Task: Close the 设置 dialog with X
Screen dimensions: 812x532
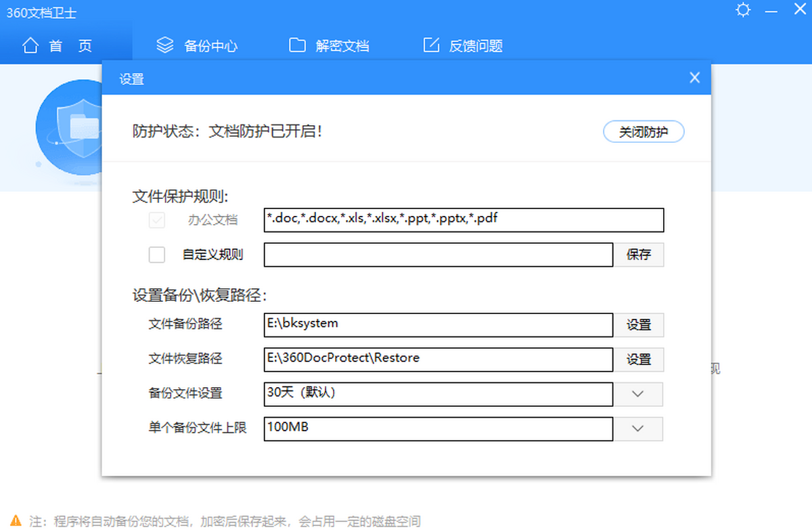Action: (694, 78)
